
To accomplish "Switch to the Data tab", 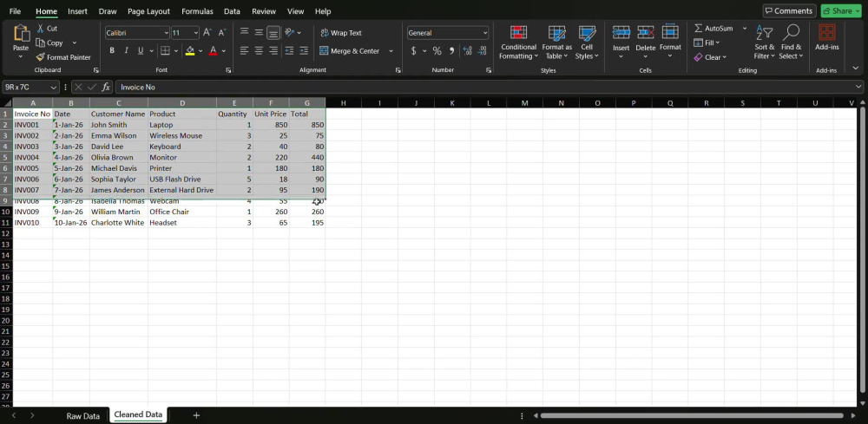I will [232, 11].
